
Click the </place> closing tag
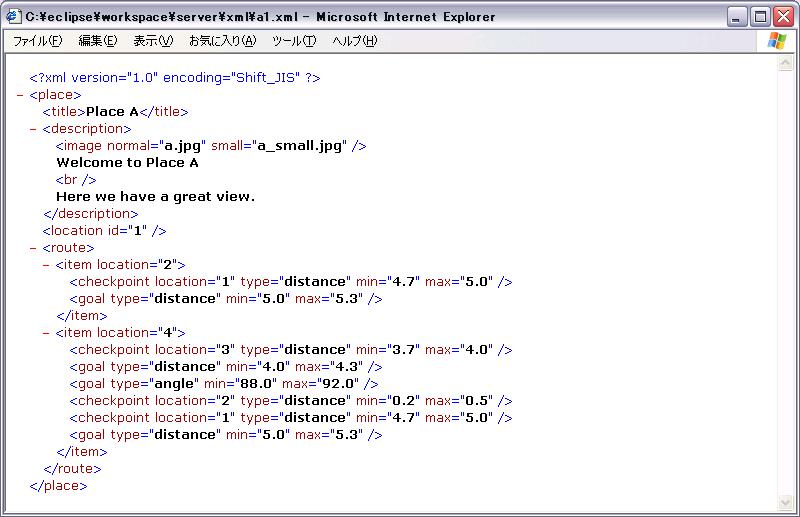(58, 486)
